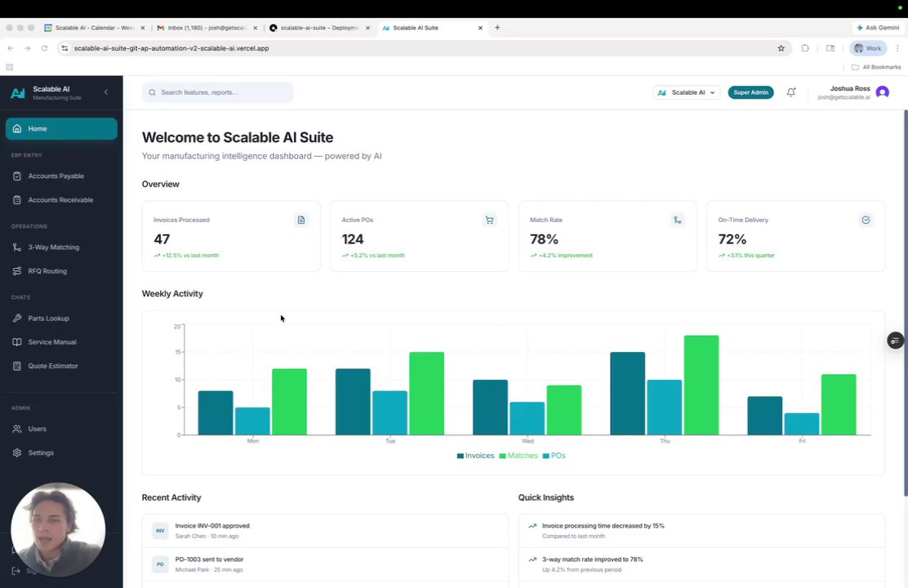This screenshot has width=908, height=588.
Task: Click the Invoices legend swatch
Action: pos(461,456)
